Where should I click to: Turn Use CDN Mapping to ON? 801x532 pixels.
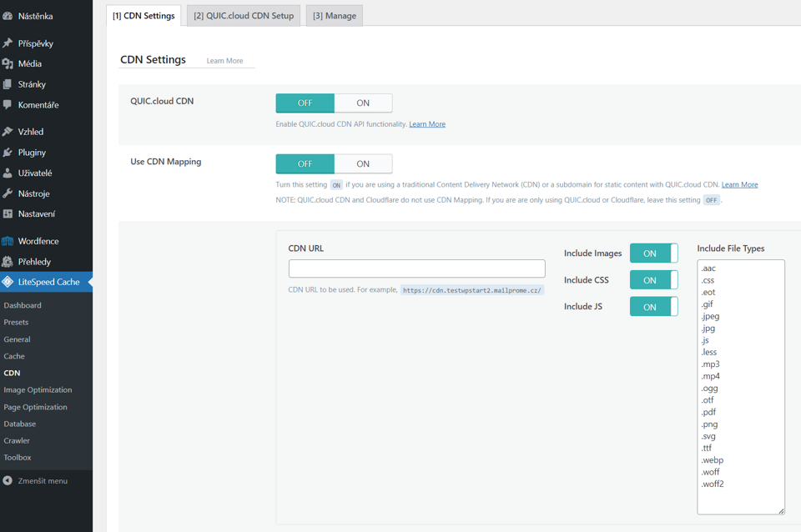pos(363,164)
